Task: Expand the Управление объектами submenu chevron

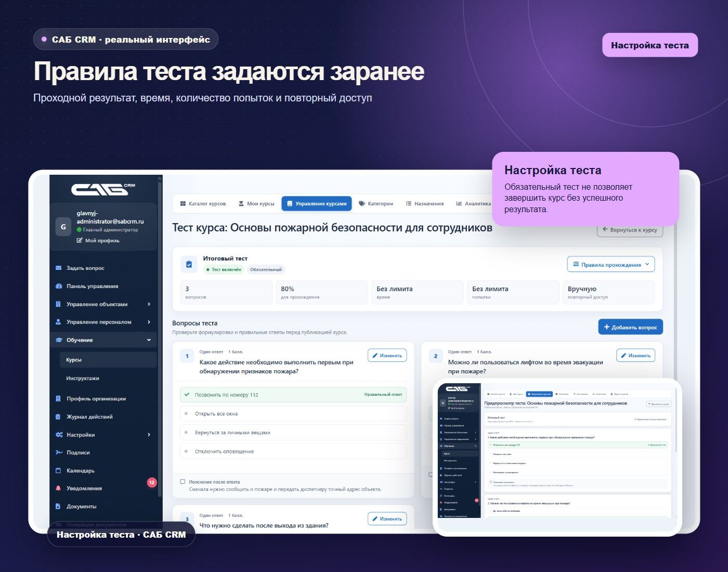Action: [149, 304]
